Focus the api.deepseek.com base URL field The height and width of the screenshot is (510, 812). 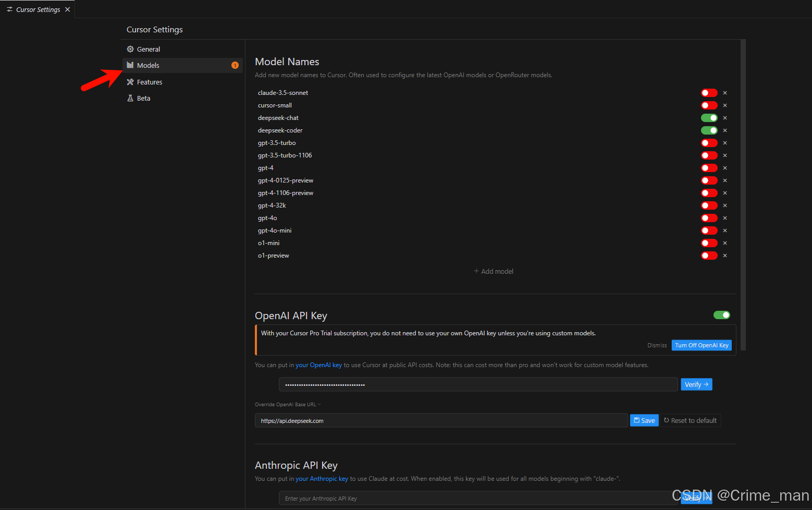click(441, 420)
